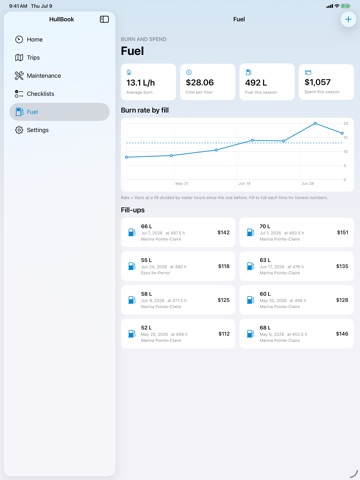This screenshot has width=360, height=480.
Task: Click the 'Fill-ups' section heading
Action: coord(133,210)
